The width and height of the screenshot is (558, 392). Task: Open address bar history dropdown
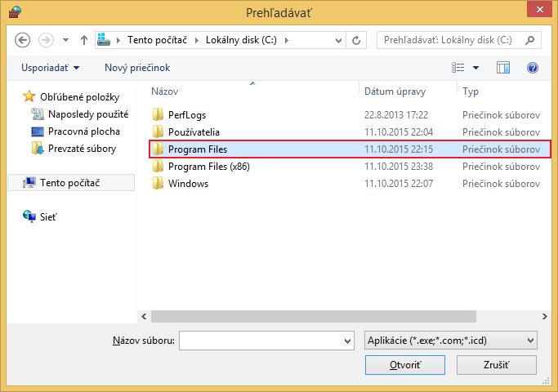click(338, 41)
